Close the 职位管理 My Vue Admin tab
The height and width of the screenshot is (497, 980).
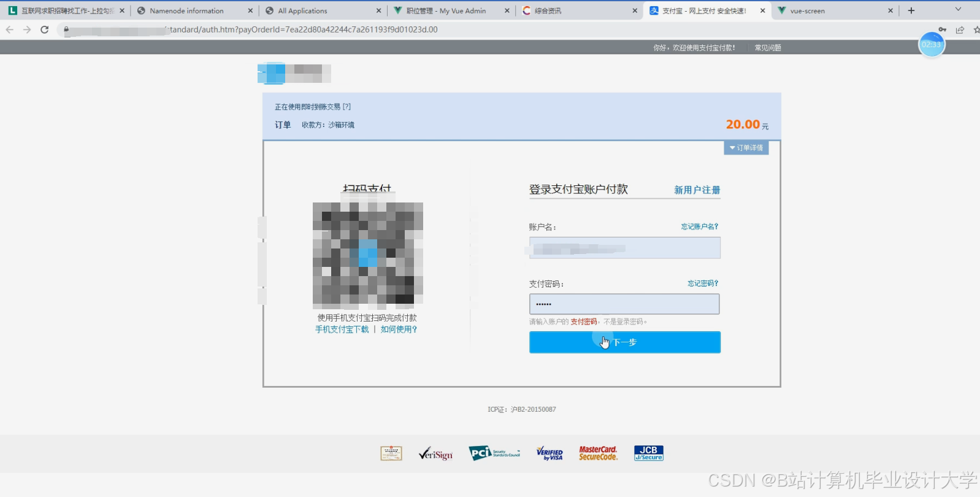pyautogui.click(x=507, y=10)
